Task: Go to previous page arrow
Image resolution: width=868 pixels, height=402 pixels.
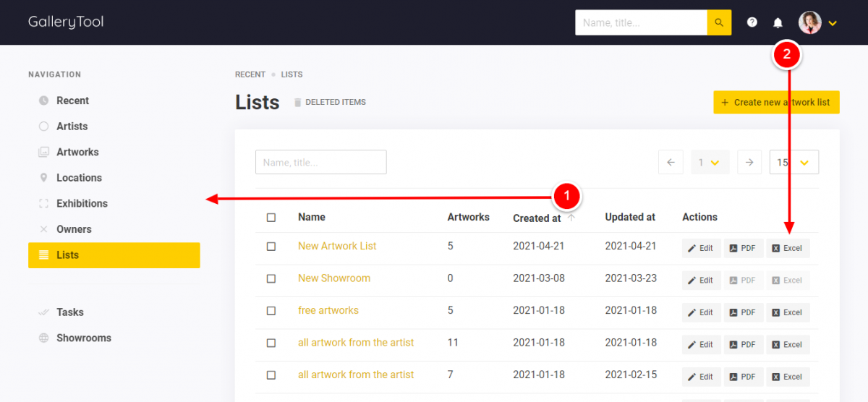Action: tap(671, 162)
